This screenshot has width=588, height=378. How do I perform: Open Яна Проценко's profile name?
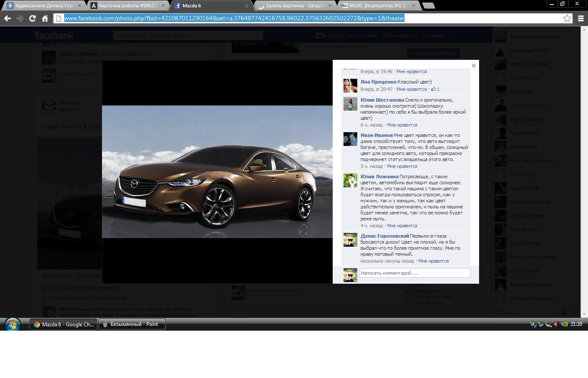pyautogui.click(x=378, y=82)
